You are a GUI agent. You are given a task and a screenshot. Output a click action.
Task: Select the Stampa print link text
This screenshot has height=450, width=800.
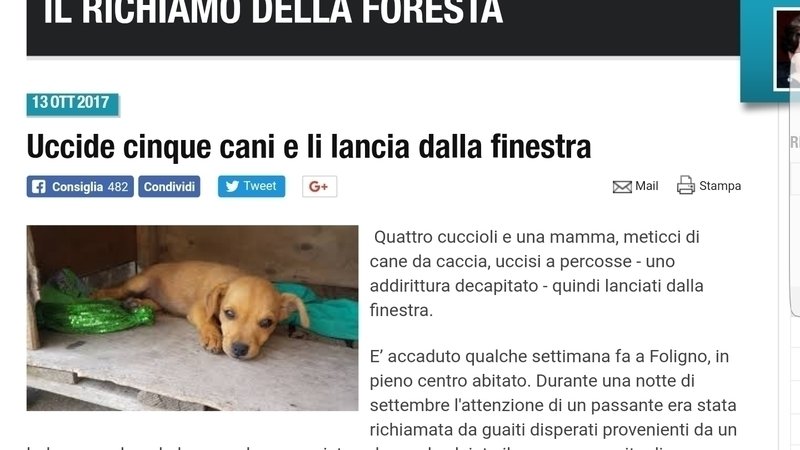pos(720,186)
